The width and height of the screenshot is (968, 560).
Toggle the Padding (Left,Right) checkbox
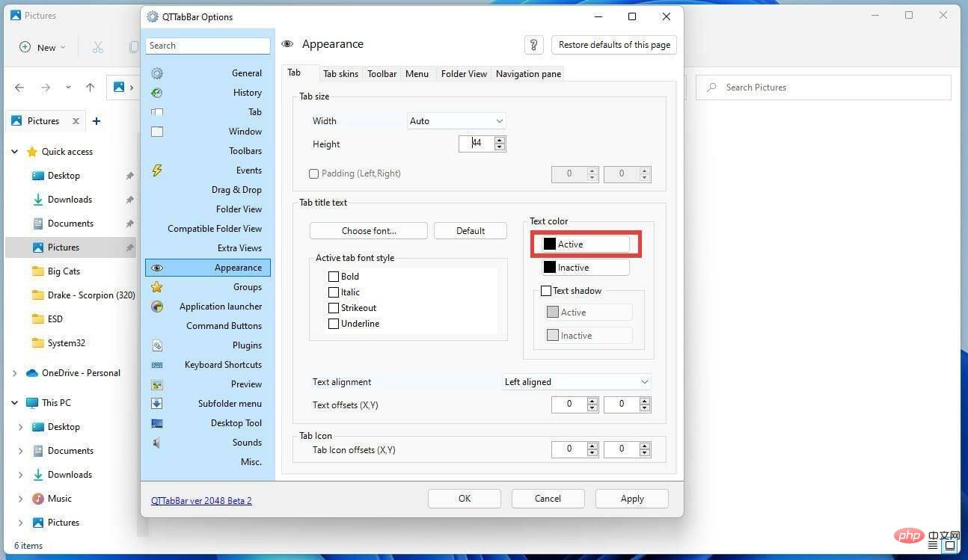[x=314, y=173]
